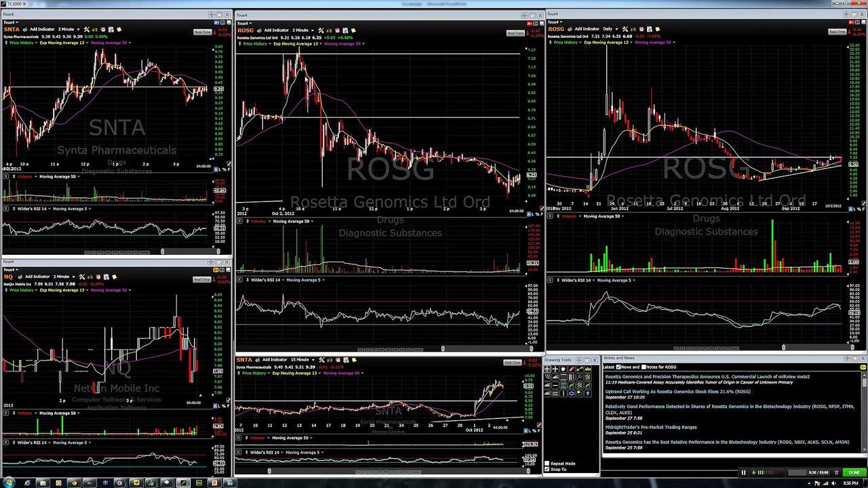Click the Real-Time button in top-left SNTA chart
Image resolution: width=868 pixels, height=488 pixels.
[202, 32]
